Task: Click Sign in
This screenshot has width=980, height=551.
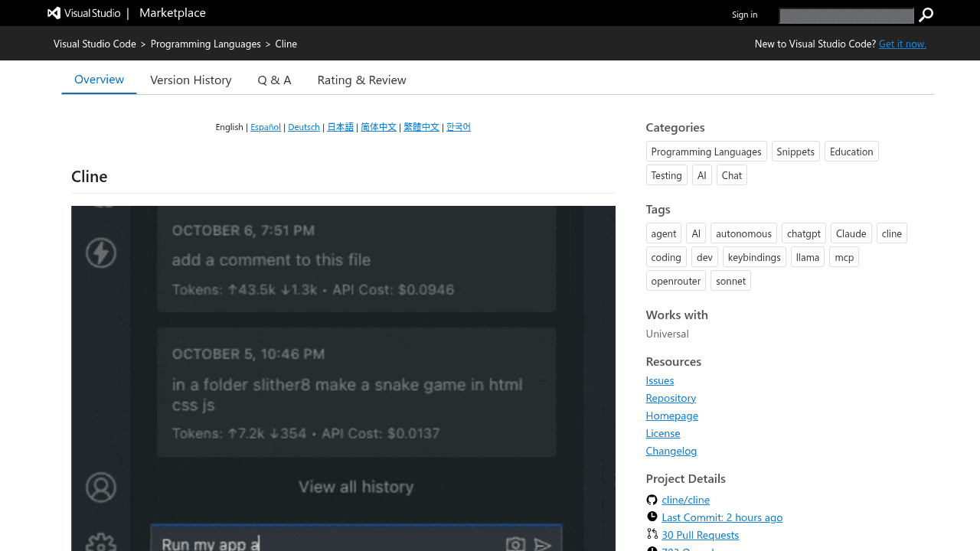Action: (744, 14)
